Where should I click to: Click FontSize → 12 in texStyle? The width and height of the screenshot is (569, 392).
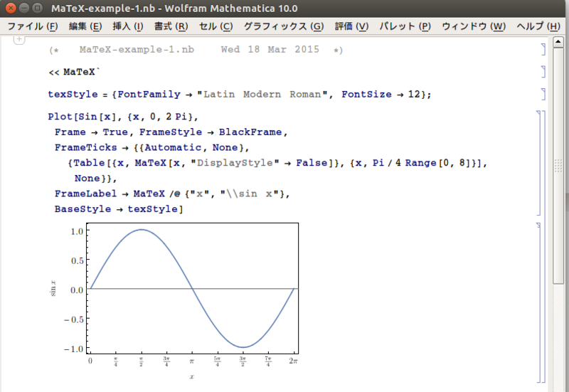click(381, 95)
